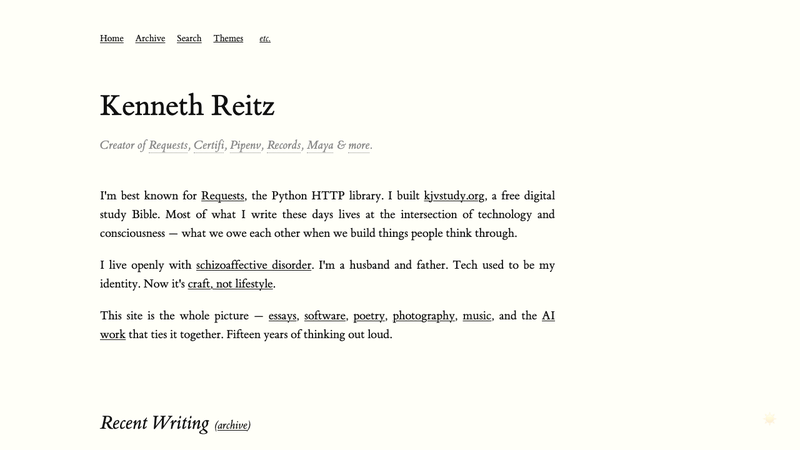Open the Certifi project link
This screenshot has width=800, height=450.
pos(209,146)
